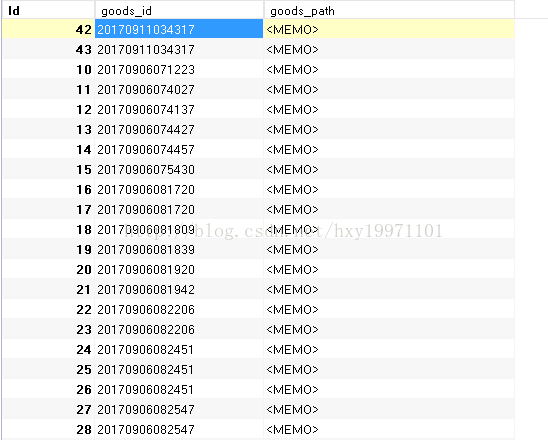Viewport: 548px width, 440px height.
Task: Click goods_id cell in row 18
Action: 179,229
